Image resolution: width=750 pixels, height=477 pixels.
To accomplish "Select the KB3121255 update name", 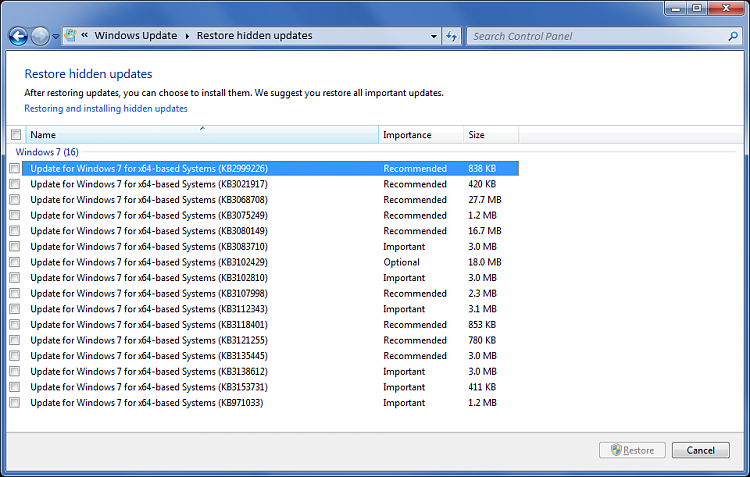I will point(149,340).
